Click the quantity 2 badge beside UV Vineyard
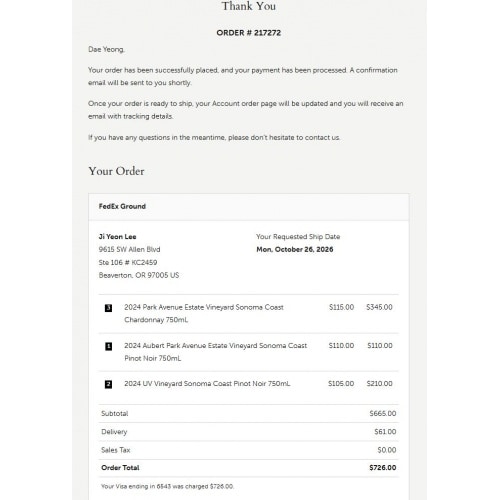500x500 pixels. click(108, 384)
